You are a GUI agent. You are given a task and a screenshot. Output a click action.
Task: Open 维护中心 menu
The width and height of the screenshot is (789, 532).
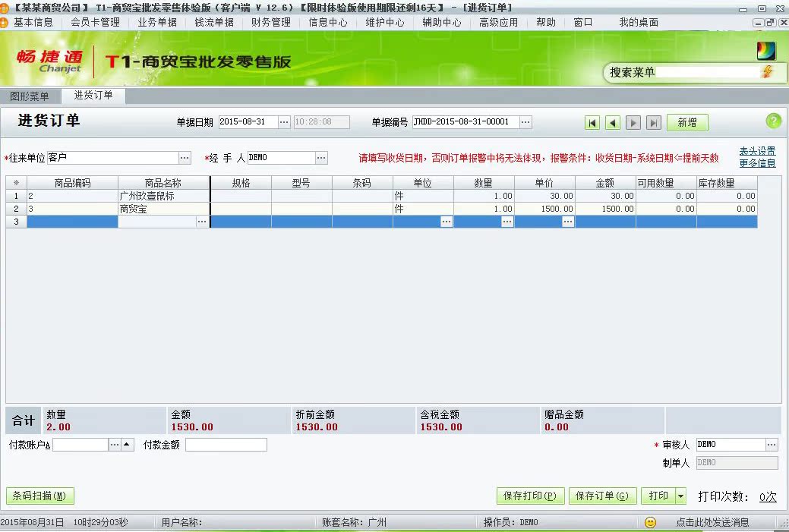click(x=385, y=22)
